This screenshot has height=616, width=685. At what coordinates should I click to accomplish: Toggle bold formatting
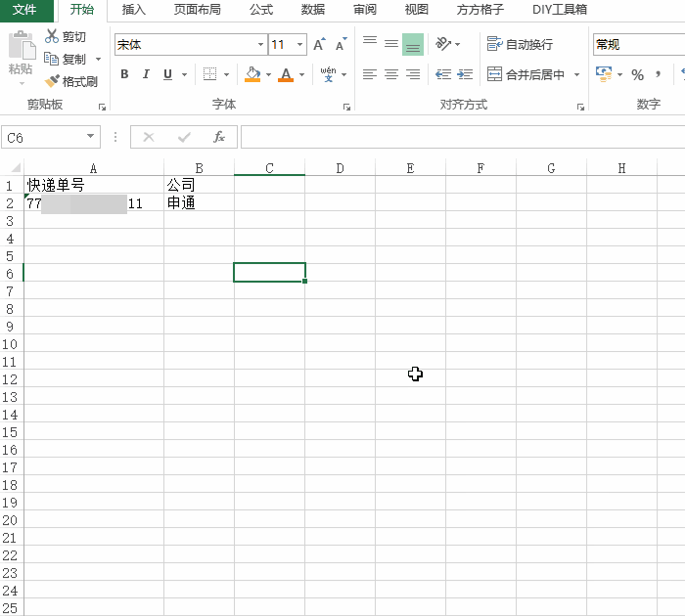pos(124,74)
